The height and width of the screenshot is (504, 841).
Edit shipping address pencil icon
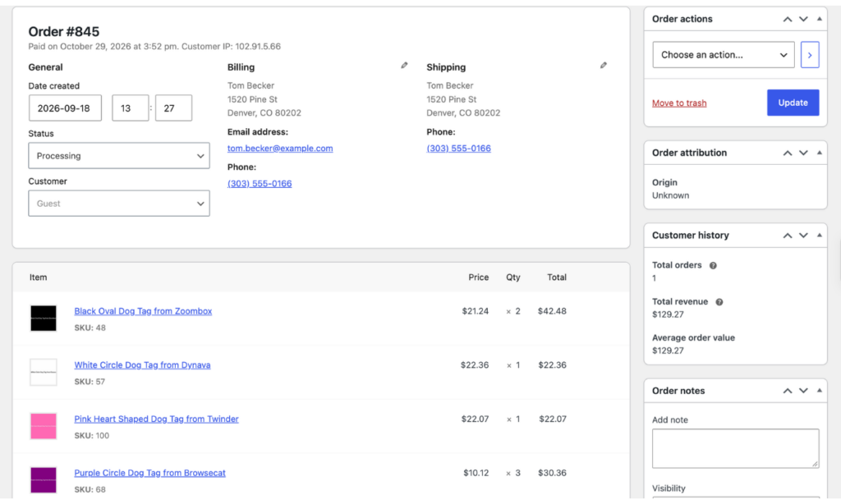604,66
